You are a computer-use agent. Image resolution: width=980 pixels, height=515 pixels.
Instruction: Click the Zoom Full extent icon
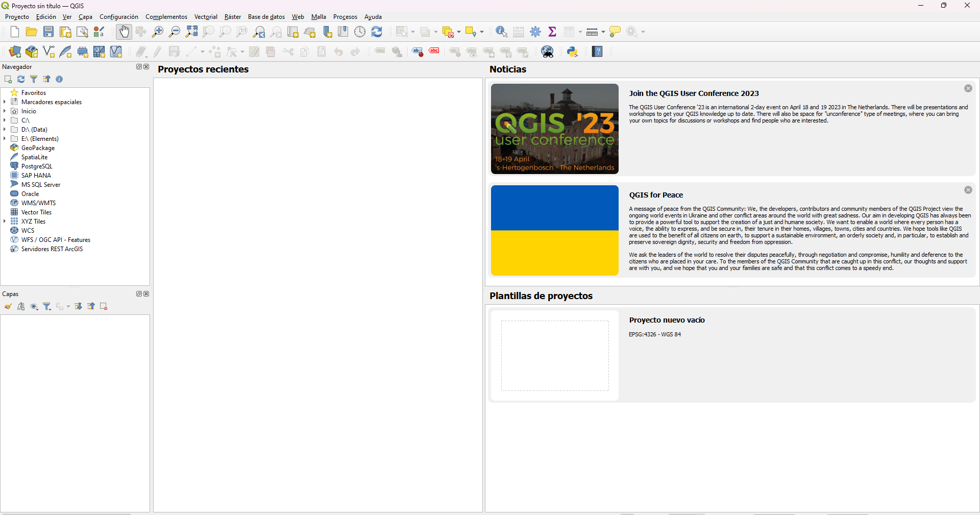tap(191, 32)
